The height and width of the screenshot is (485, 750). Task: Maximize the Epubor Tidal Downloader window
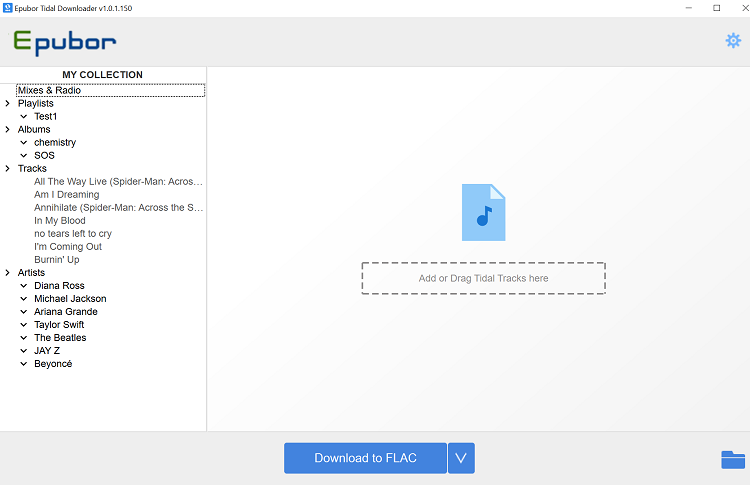717,8
